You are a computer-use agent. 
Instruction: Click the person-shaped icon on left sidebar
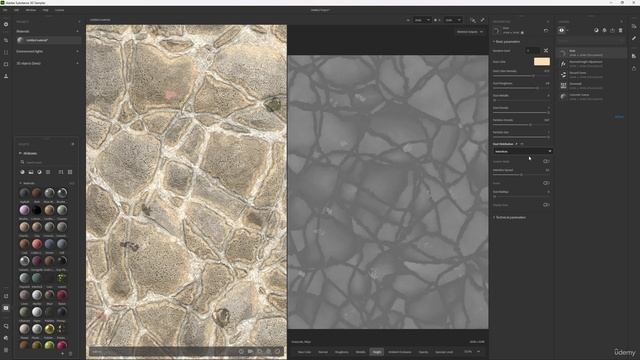(x=6, y=76)
